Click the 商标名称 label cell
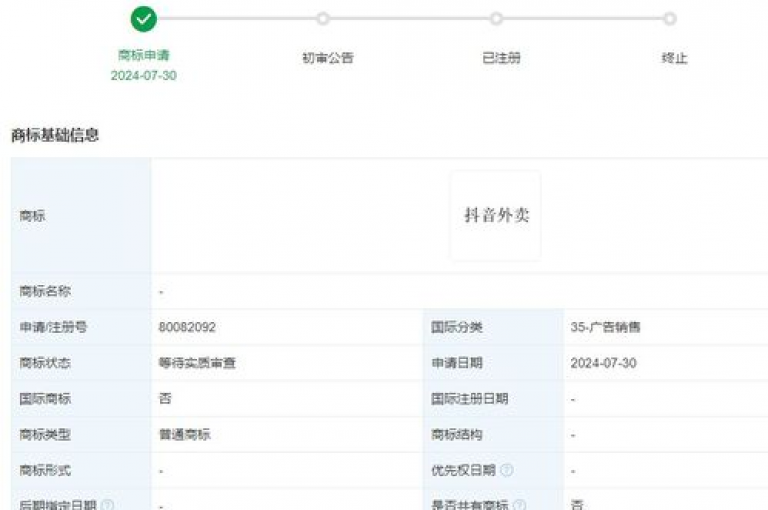Image resolution: width=768 pixels, height=510 pixels. click(x=81, y=291)
